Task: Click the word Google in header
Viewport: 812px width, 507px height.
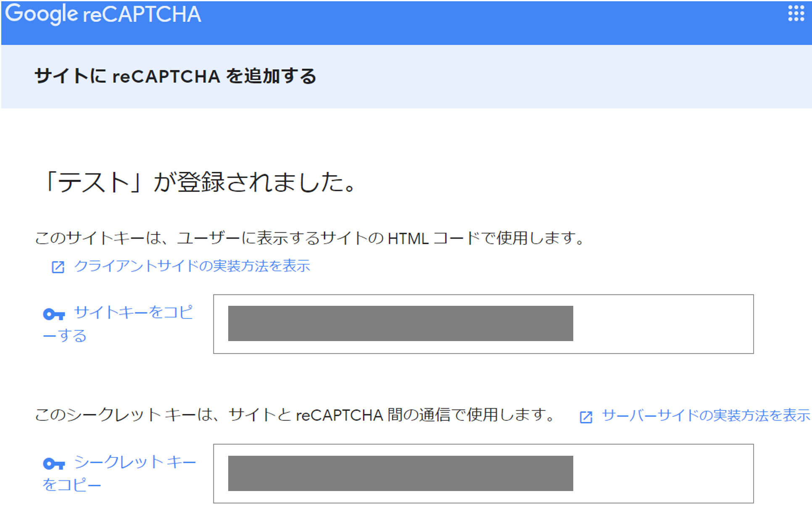Action: (x=42, y=14)
